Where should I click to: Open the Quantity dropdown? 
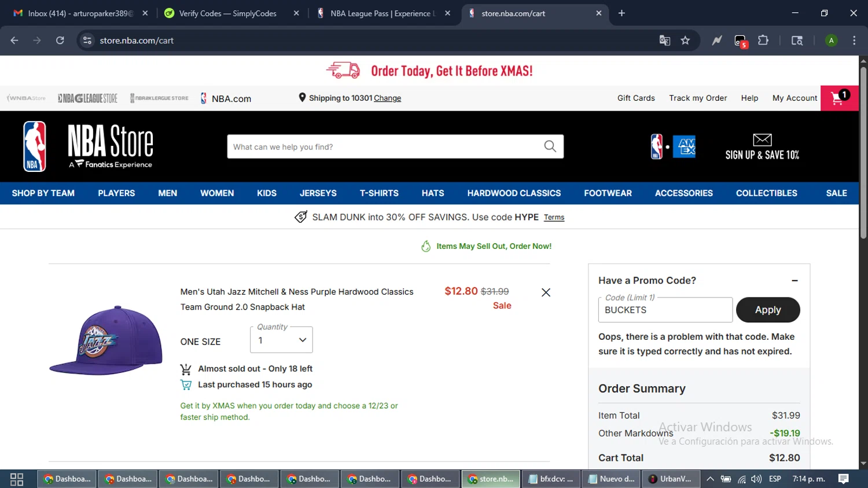pyautogui.click(x=281, y=340)
